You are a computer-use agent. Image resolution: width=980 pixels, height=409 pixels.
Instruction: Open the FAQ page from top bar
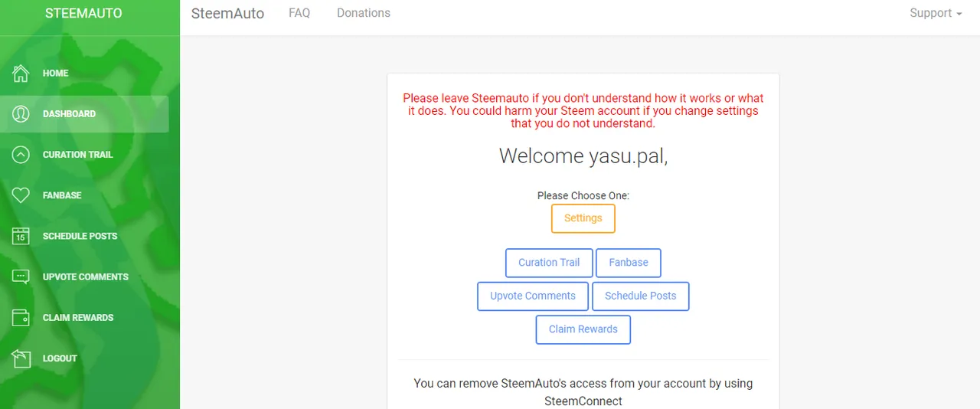299,13
